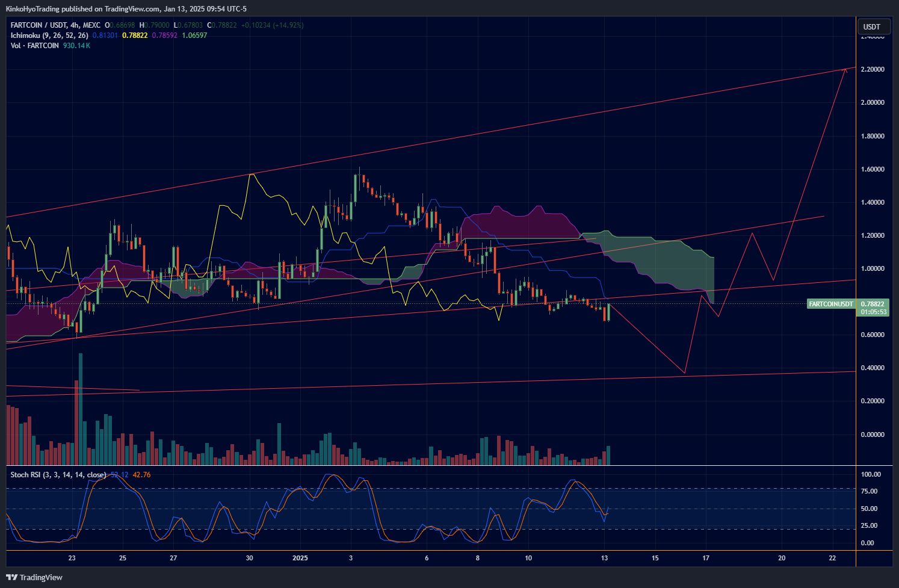
Task: Click the date label 15 on time axis
Action: pyautogui.click(x=655, y=558)
